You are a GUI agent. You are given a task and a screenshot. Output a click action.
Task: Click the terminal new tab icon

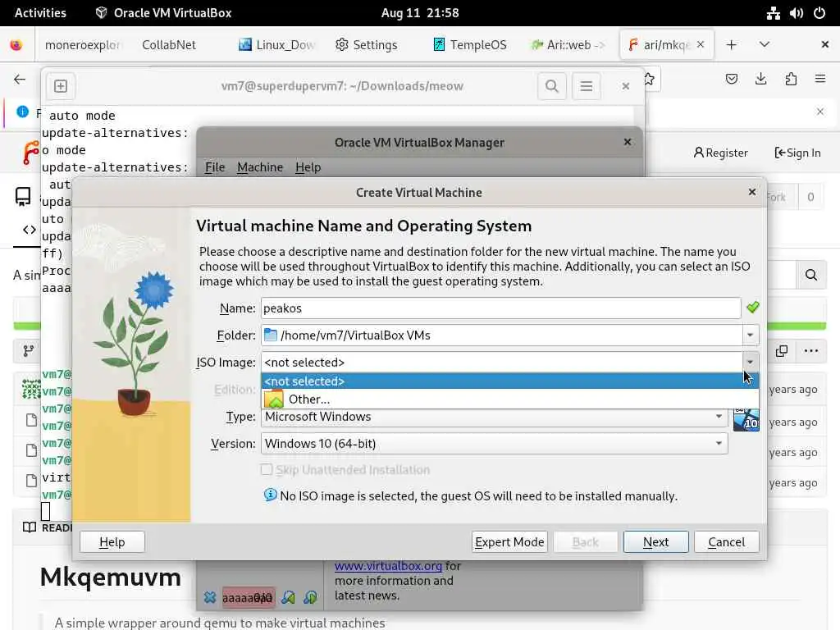point(61,85)
